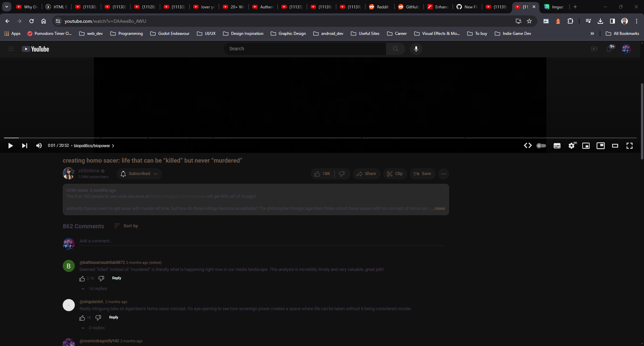Viewport: 644px width, 346px height.
Task: Mute the video volume
Action: (39, 146)
